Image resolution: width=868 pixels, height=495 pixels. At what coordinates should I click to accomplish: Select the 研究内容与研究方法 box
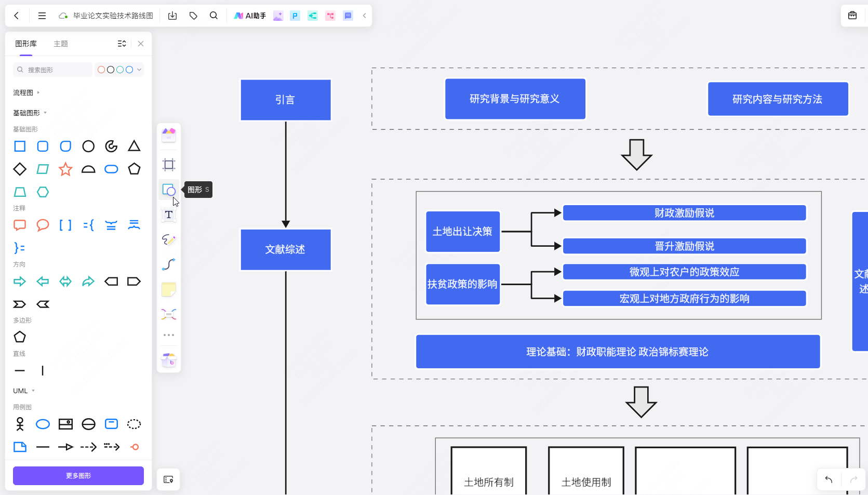point(778,99)
